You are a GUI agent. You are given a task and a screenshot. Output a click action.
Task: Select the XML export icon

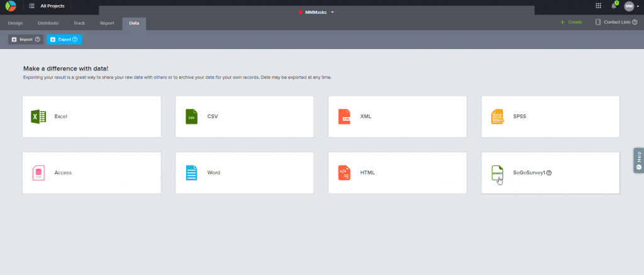345,116
